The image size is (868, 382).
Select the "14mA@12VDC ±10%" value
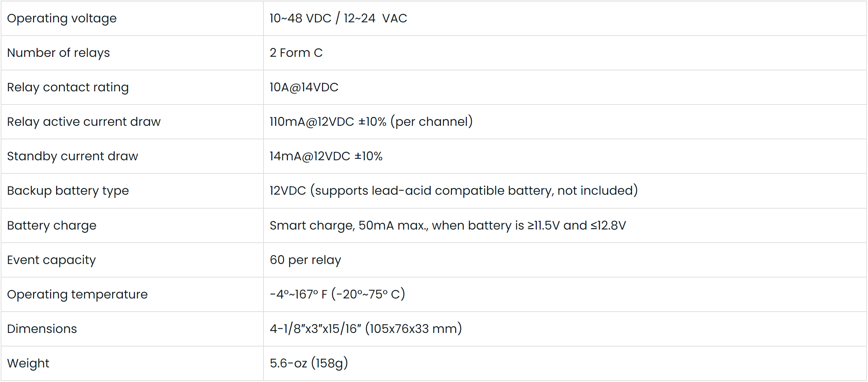tap(326, 156)
